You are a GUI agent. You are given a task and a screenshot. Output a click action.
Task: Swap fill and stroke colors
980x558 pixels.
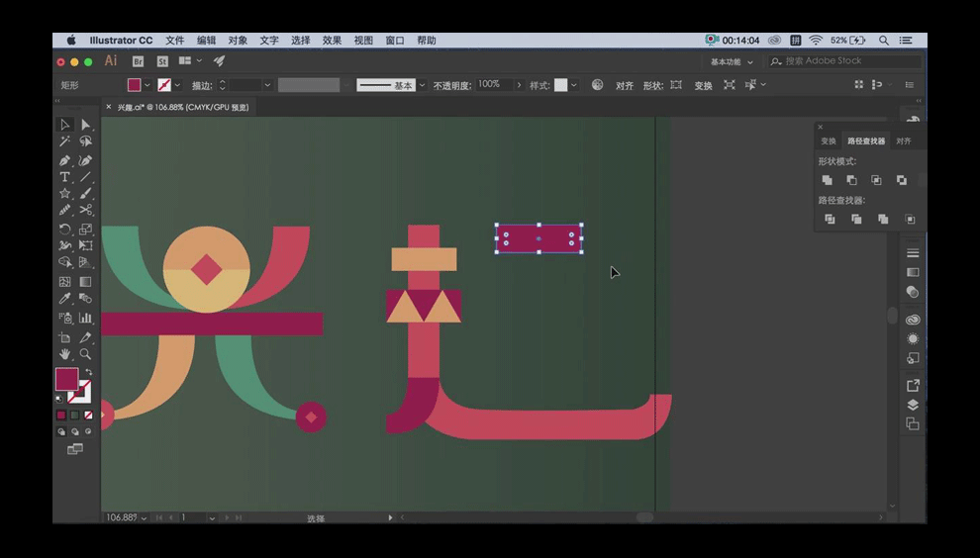tap(88, 372)
